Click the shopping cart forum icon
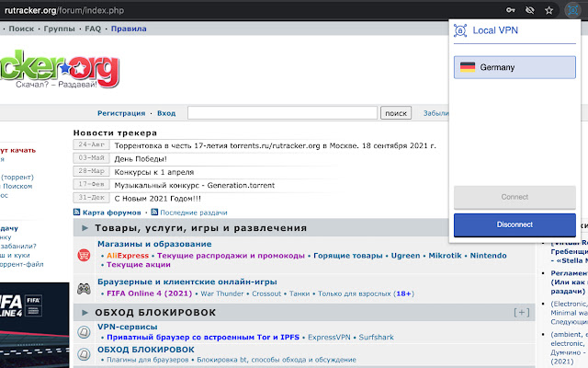588x368 pixels. point(84,256)
